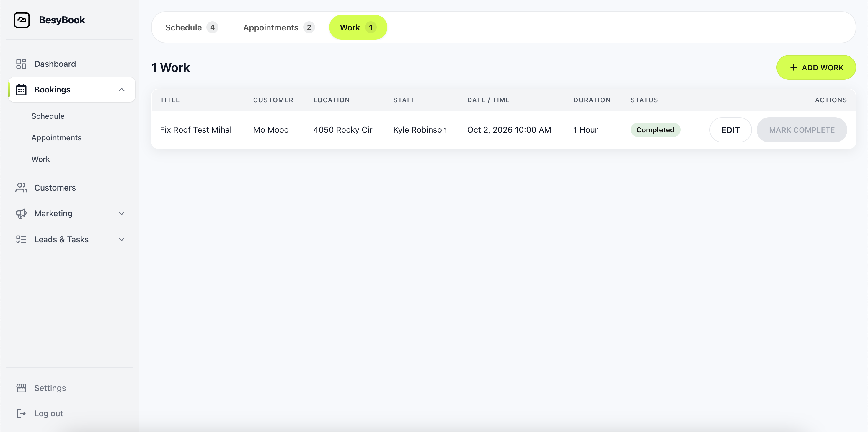Open Work in the sidebar submenu
868x432 pixels.
point(40,159)
